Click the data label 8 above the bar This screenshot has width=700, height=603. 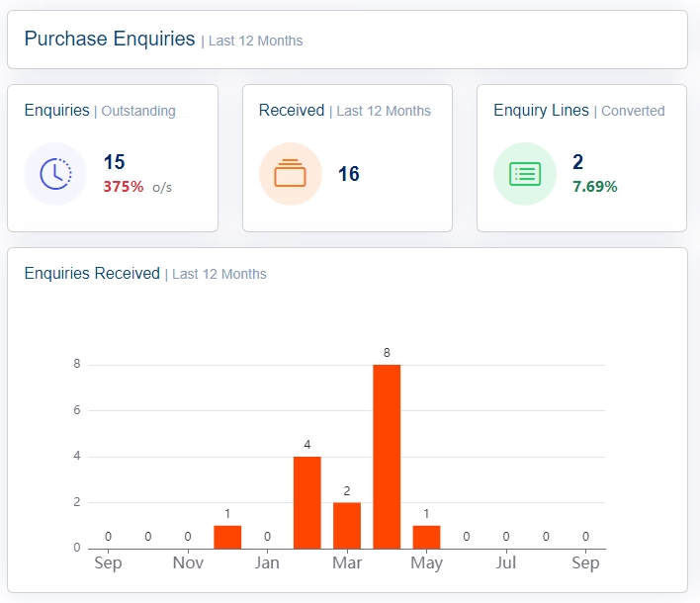(x=387, y=353)
